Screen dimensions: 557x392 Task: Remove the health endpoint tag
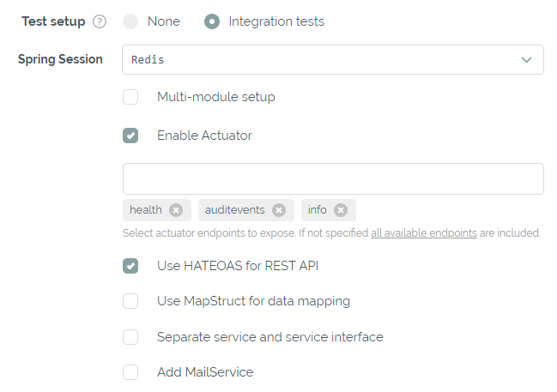(x=176, y=210)
